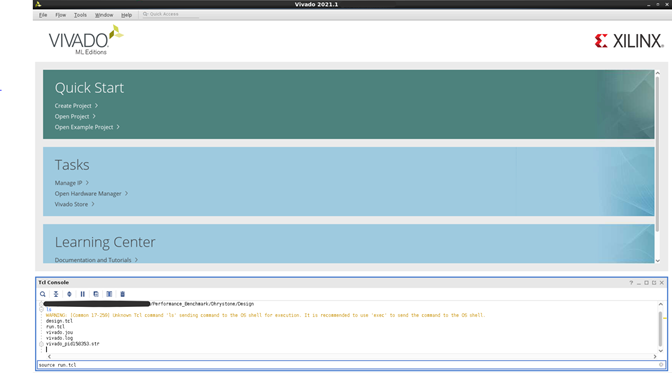Click the start page scroll up arrow
672x373 pixels.
click(658, 73)
